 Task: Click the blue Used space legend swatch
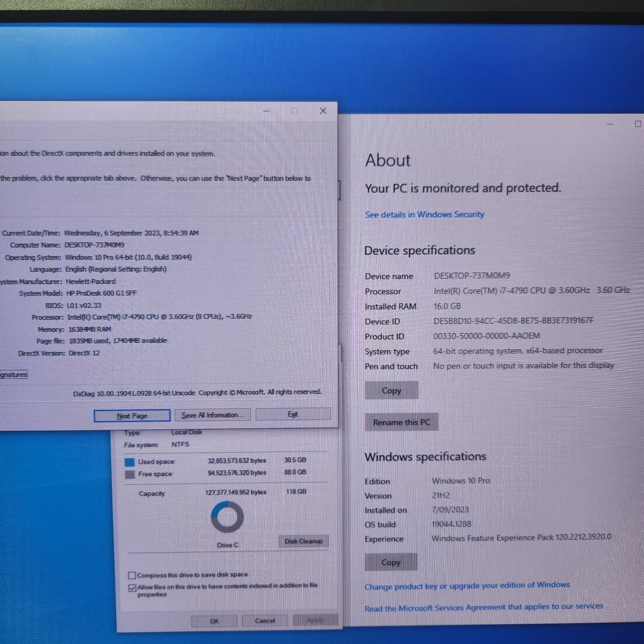(x=130, y=461)
